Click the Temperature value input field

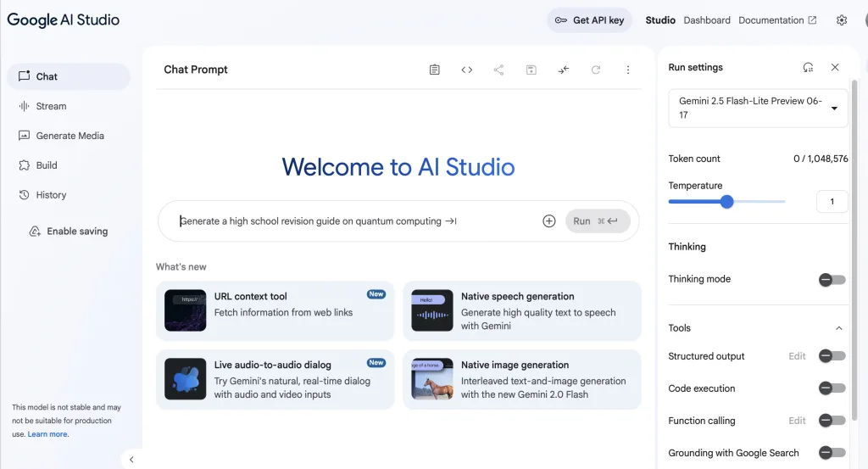click(x=832, y=202)
